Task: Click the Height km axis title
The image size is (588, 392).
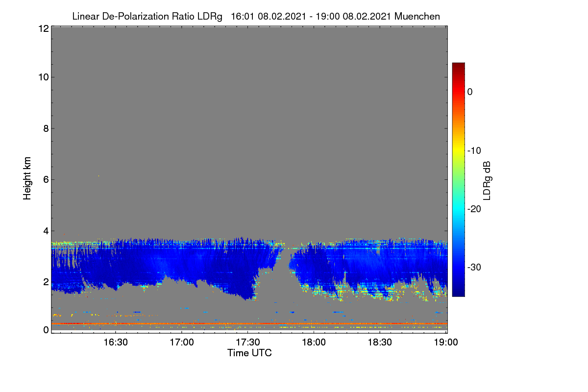Action: 27,179
